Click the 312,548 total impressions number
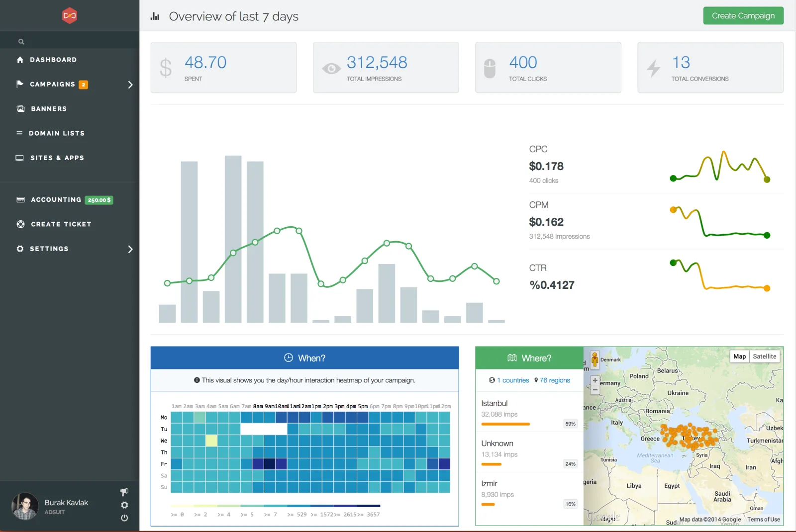Viewport: 796px width, 532px height. click(377, 62)
